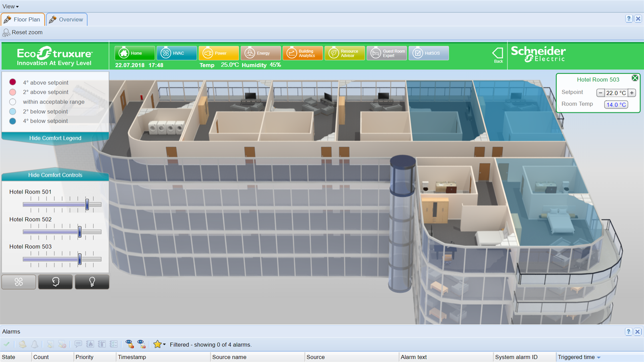Close the Hotel Room 503 popup
Image resolution: width=644 pixels, height=362 pixels.
(635, 78)
